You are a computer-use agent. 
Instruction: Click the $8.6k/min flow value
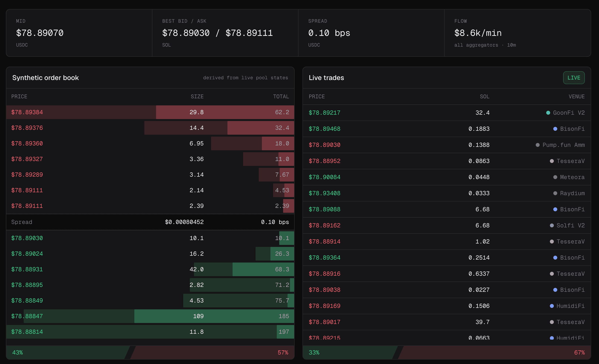(478, 33)
